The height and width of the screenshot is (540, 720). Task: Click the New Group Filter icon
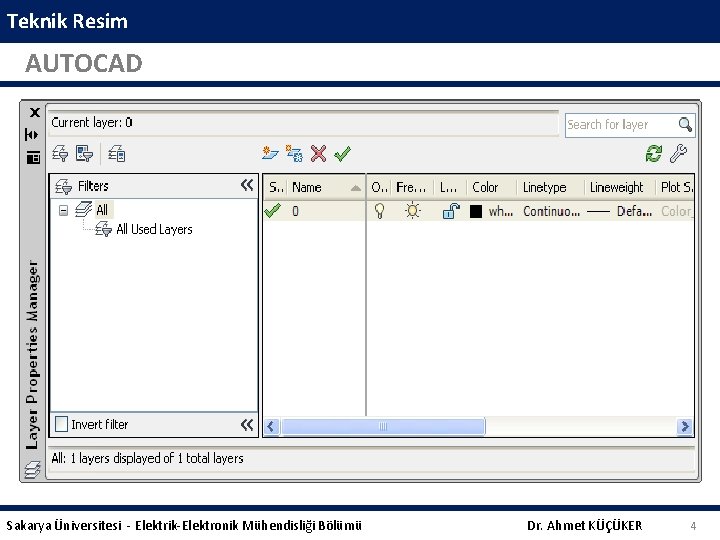pos(84,154)
